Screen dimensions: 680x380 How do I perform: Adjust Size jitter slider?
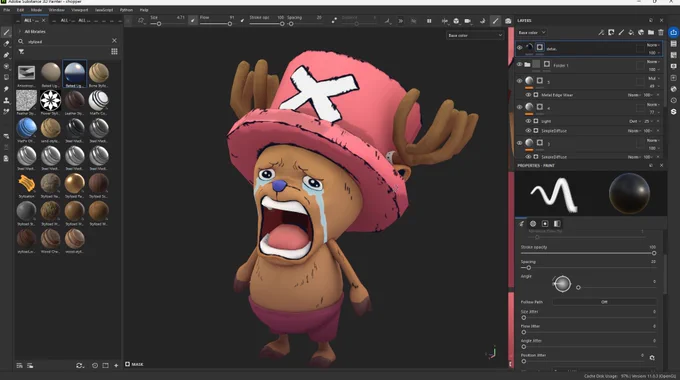tap(588, 318)
